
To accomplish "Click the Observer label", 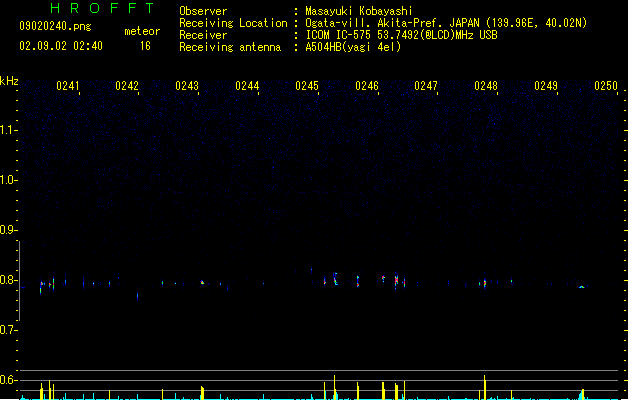I will click(x=203, y=11).
